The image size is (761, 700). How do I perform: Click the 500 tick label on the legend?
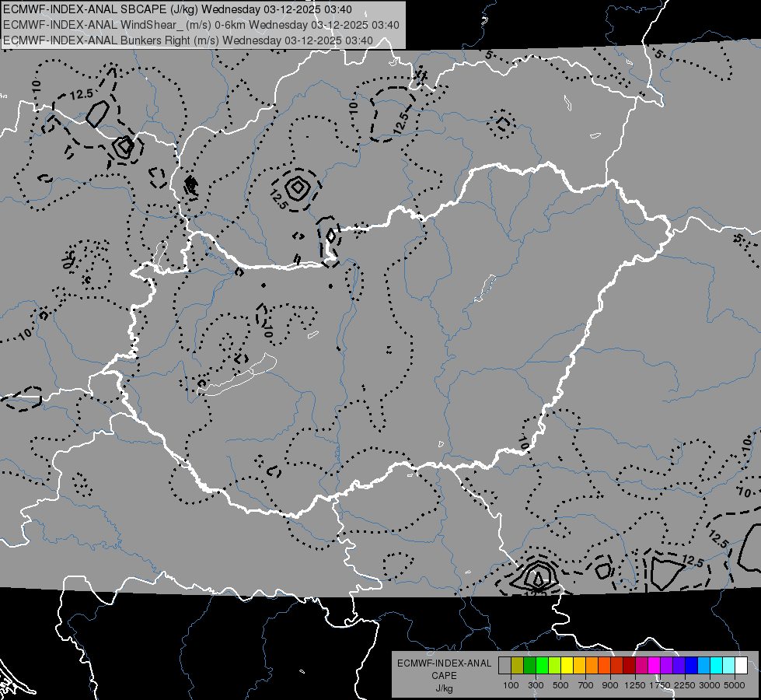[x=560, y=685]
